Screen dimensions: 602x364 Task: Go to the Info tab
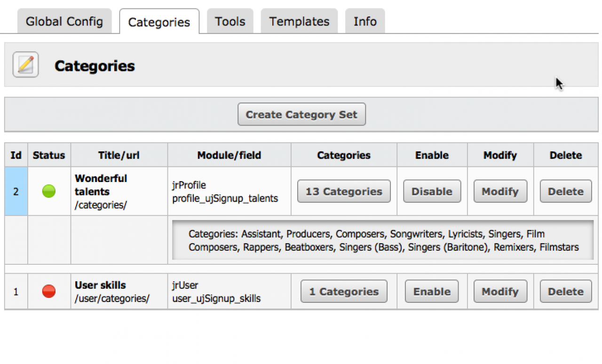point(365,22)
